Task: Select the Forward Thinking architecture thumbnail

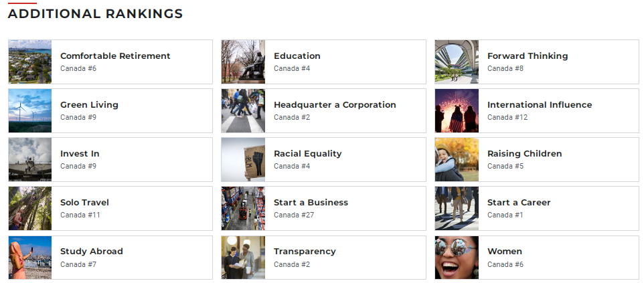Action: pos(457,62)
